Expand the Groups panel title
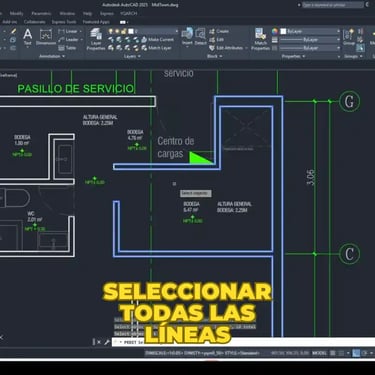Image resolution: width=375 pixels, height=375 pixels. (x=353, y=56)
